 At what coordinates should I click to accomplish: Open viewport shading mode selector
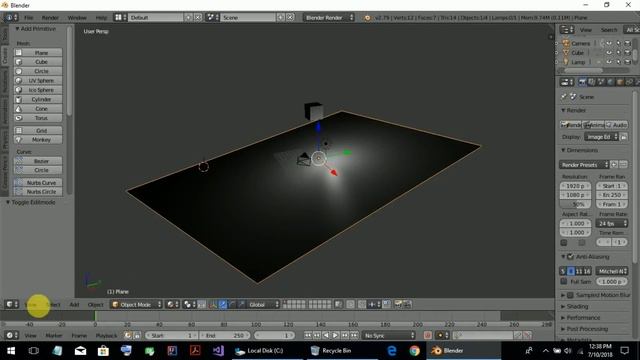coord(173,304)
